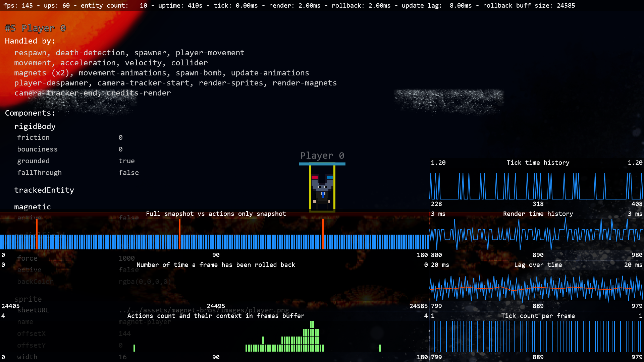Select the #5 Player 0 entity header
Screen dimensions: 644x362
pyautogui.click(x=35, y=28)
